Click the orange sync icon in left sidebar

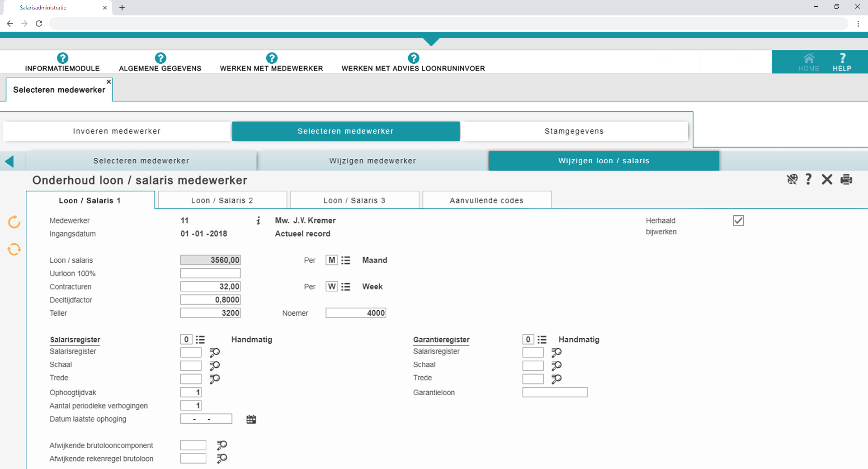click(x=14, y=249)
